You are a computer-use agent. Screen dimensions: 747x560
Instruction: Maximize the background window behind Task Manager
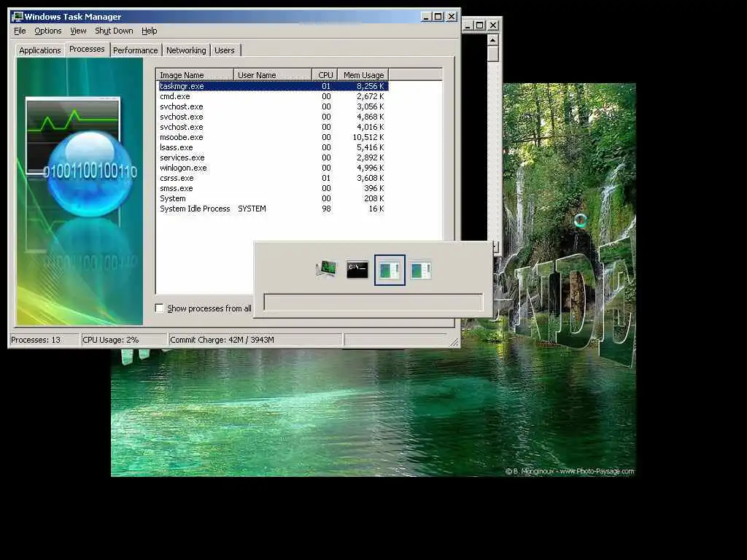pyautogui.click(x=480, y=26)
